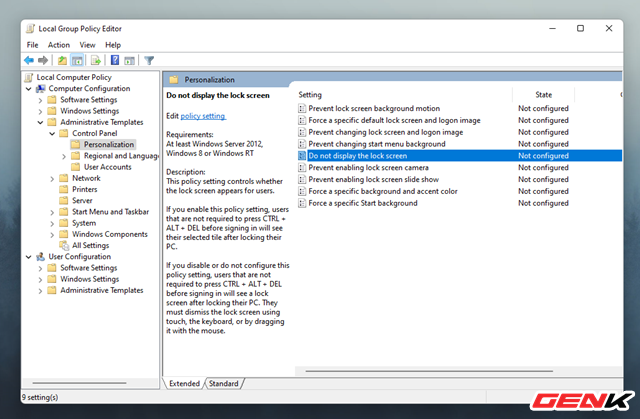
Task: Collapse the User Configuration node
Action: pos(29,257)
